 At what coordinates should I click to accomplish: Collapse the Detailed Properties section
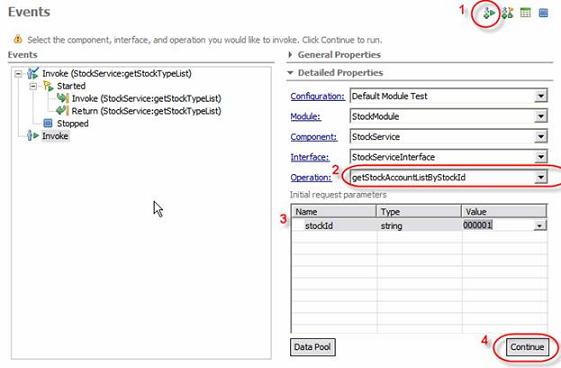point(290,73)
